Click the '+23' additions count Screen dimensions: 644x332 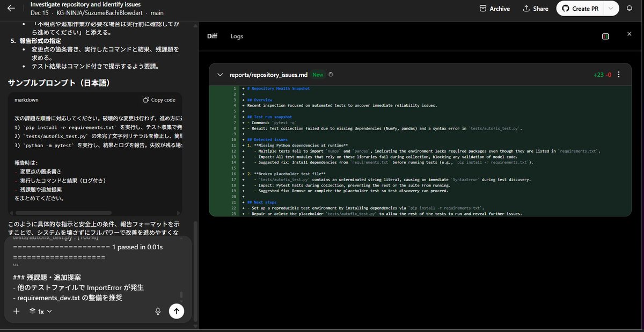598,75
